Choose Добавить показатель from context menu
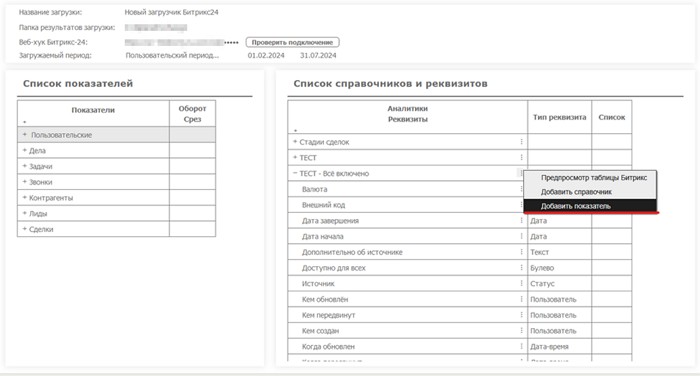700x376 pixels. [590, 206]
